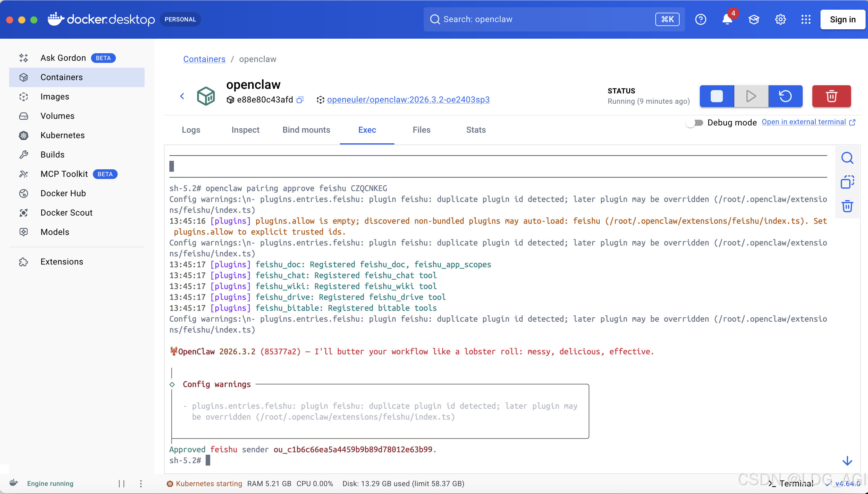Switch to the Logs tab
The image size is (868, 494).
(191, 130)
